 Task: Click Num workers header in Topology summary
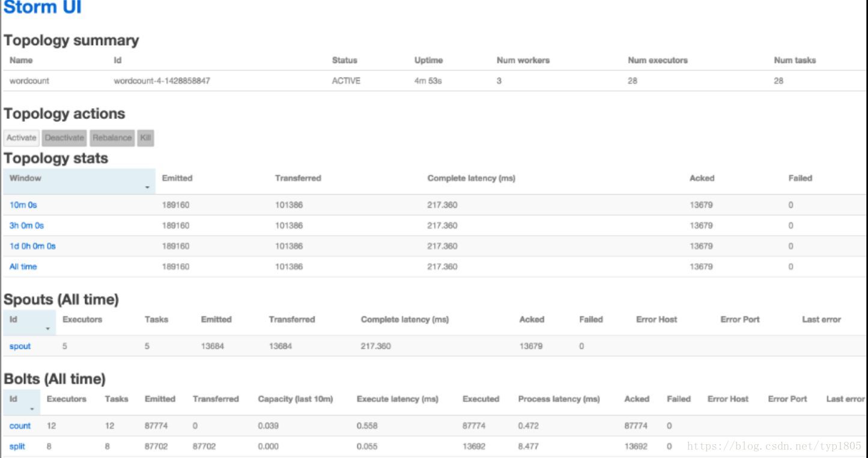(523, 60)
